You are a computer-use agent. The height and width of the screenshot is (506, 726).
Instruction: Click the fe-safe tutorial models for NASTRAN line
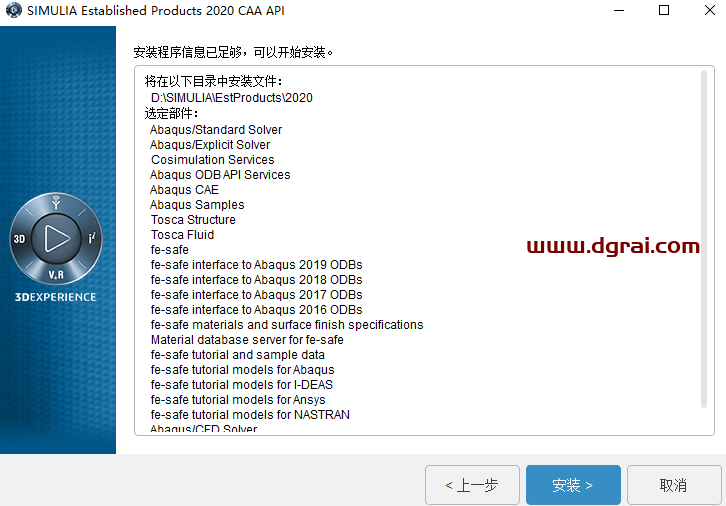(x=250, y=415)
